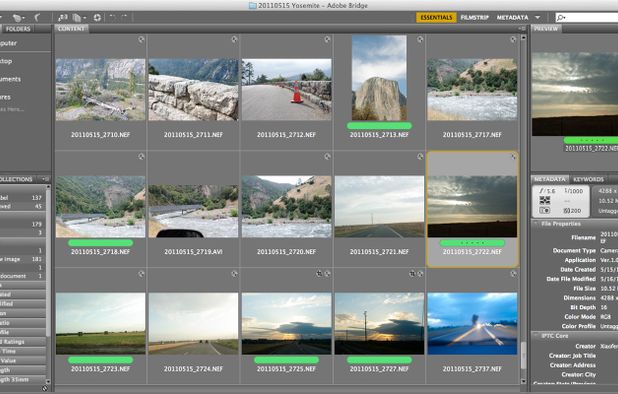
Task: Click the file name label 20110515_2721.NEF
Action: (379, 251)
